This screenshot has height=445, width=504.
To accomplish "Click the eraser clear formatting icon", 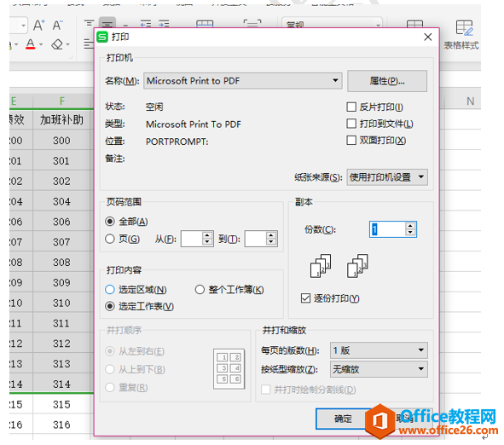I will (x=57, y=44).
